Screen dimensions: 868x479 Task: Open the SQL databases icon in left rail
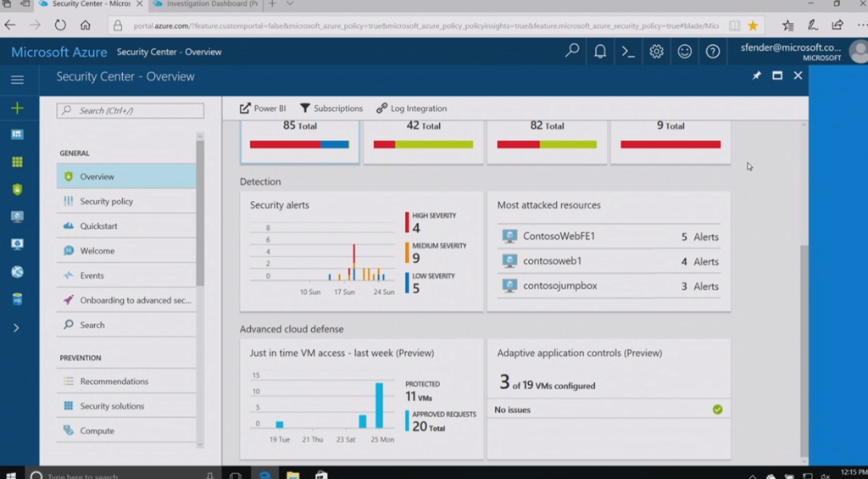pyautogui.click(x=17, y=299)
